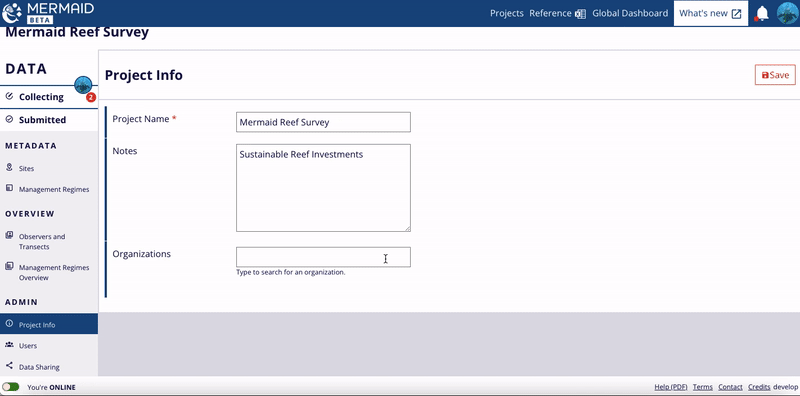Click the avatar above the Collecting row

point(83,85)
